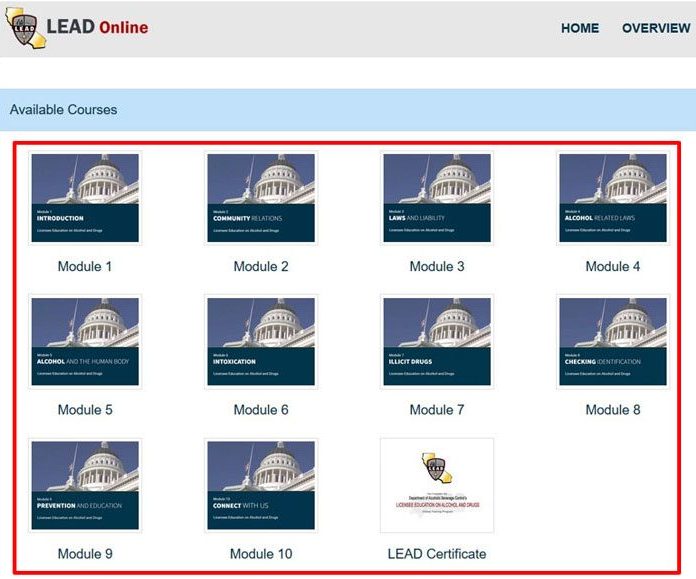696x579 pixels.
Task: Click the Module 10 text link
Action: click(261, 554)
